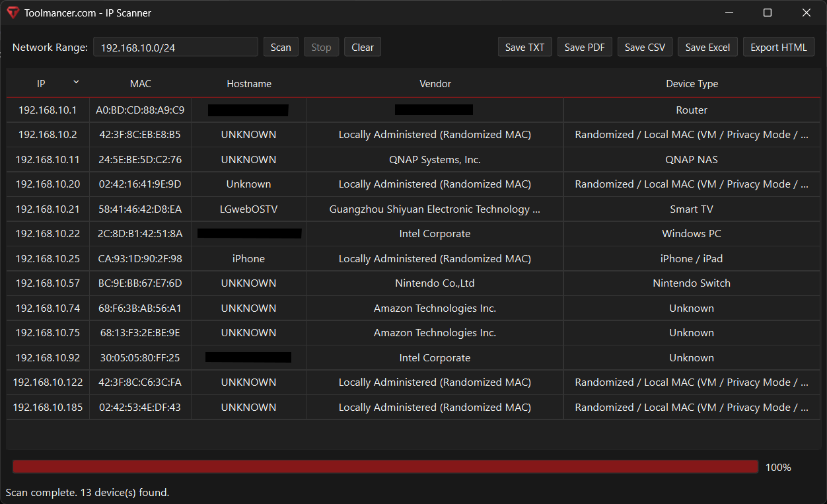This screenshot has height=504, width=827.
Task: Click MAC address 2C:8D:B1:42:51:8A
Action: tap(140, 234)
